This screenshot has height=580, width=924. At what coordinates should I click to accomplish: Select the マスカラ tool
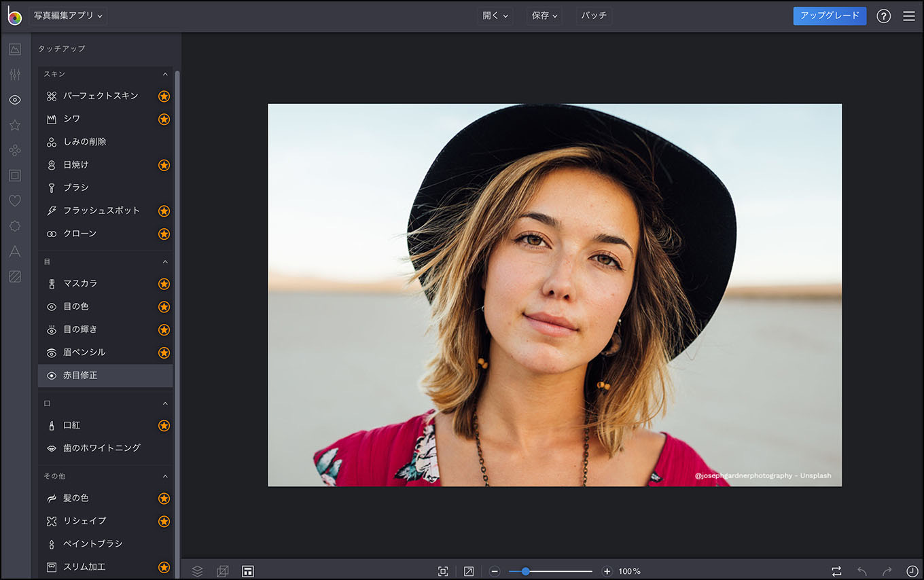point(105,283)
